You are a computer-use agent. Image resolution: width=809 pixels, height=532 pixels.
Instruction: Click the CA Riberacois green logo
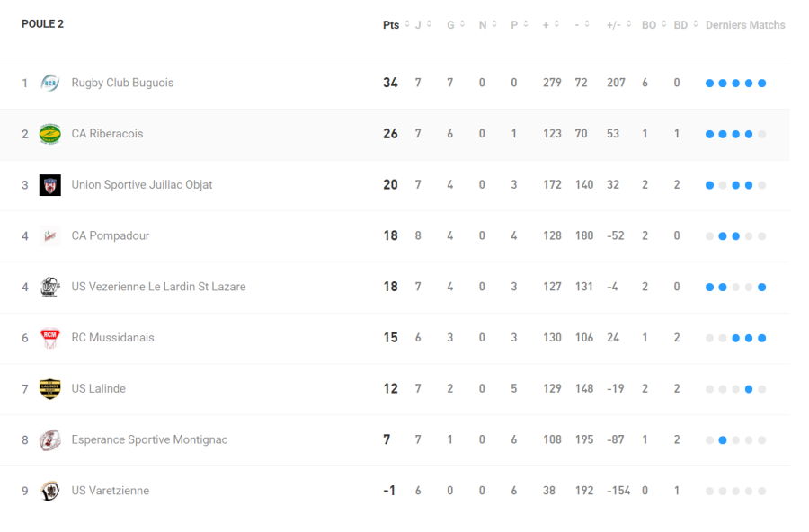pos(50,134)
